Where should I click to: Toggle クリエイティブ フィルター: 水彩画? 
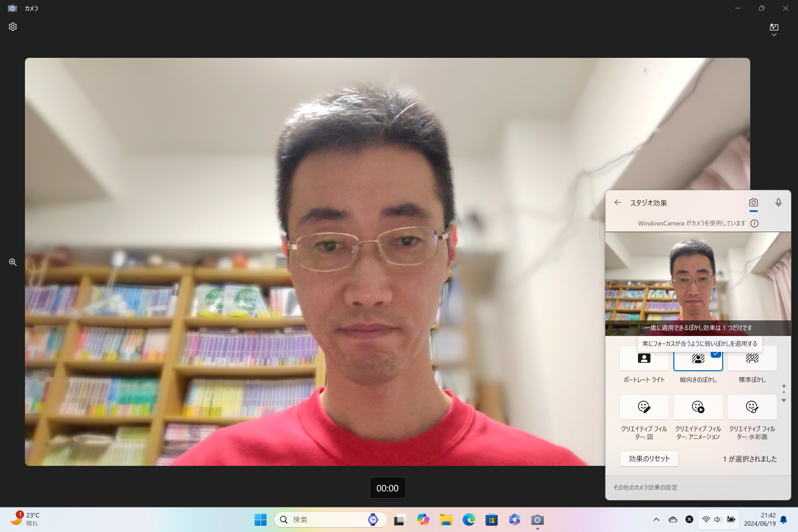point(752,407)
